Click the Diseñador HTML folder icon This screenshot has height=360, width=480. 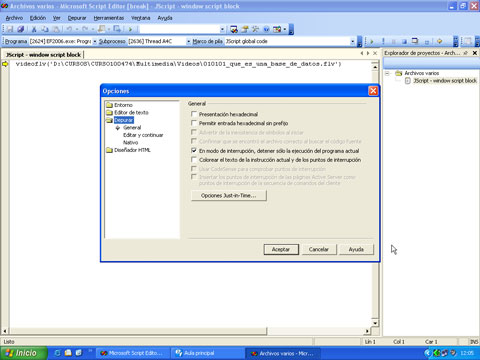pyautogui.click(x=109, y=150)
